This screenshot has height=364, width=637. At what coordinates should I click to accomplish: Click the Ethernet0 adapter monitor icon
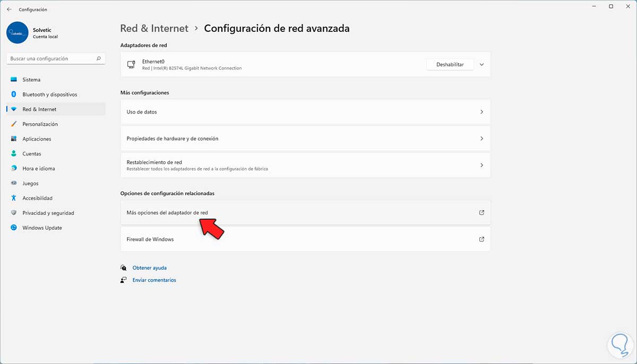131,65
